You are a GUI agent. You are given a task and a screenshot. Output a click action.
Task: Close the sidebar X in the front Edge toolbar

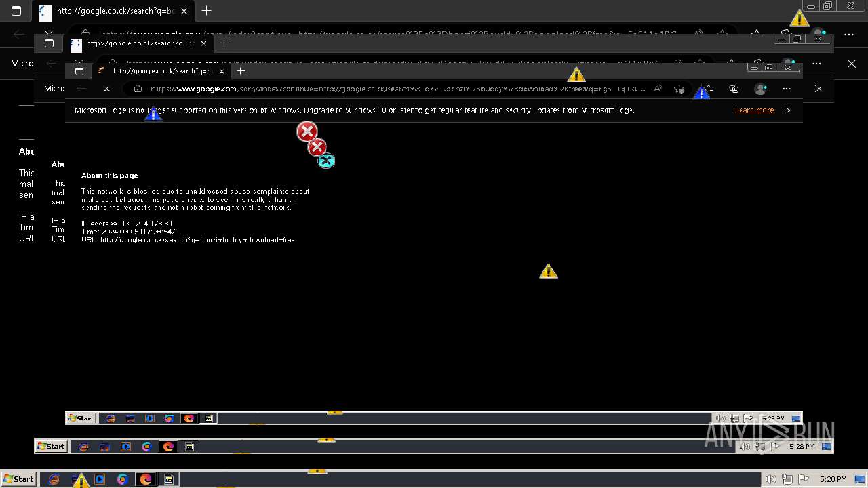[818, 89]
